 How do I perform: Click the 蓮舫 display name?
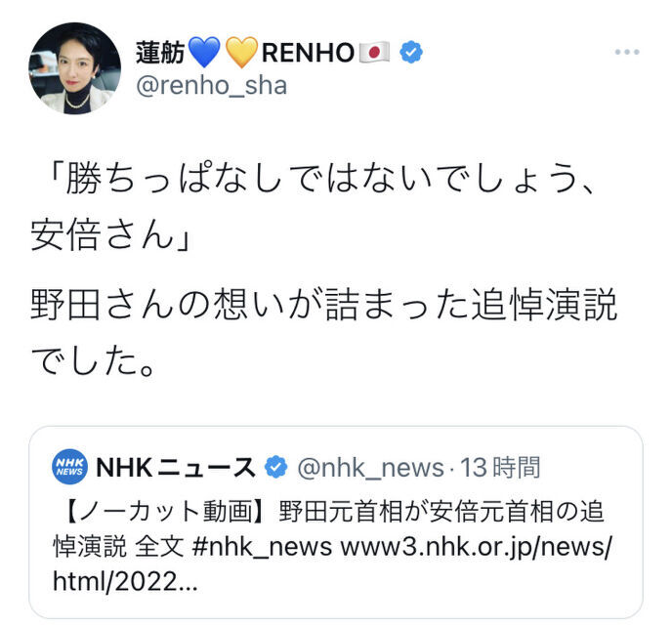pos(160,53)
